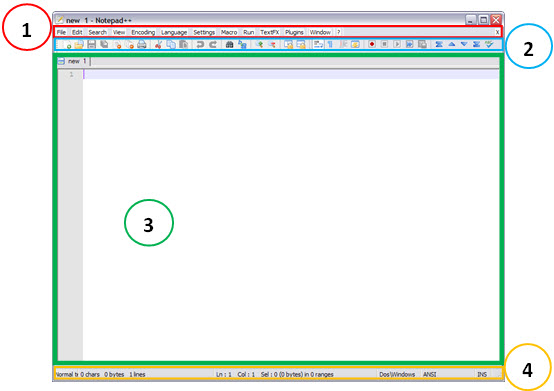The image size is (554, 391).
Task: Open the File menu
Action: coord(61,32)
